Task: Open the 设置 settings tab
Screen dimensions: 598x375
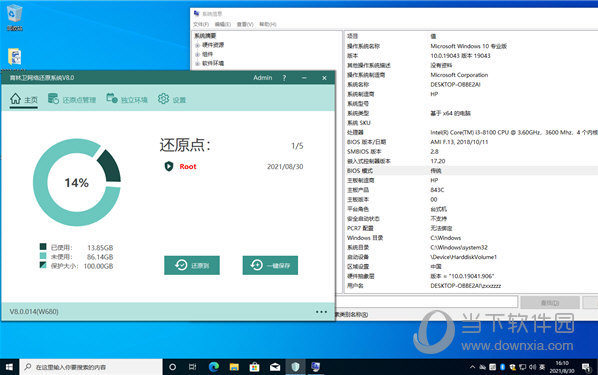Action: pos(172,99)
